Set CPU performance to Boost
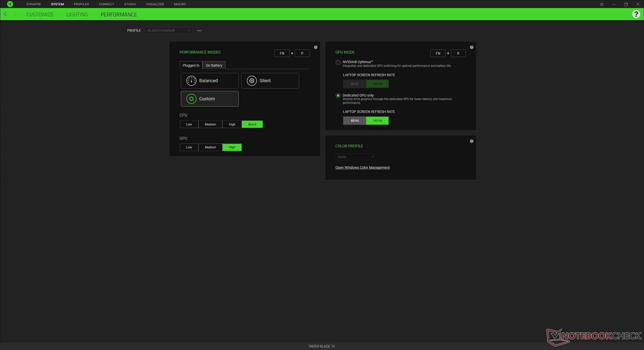 [252, 124]
